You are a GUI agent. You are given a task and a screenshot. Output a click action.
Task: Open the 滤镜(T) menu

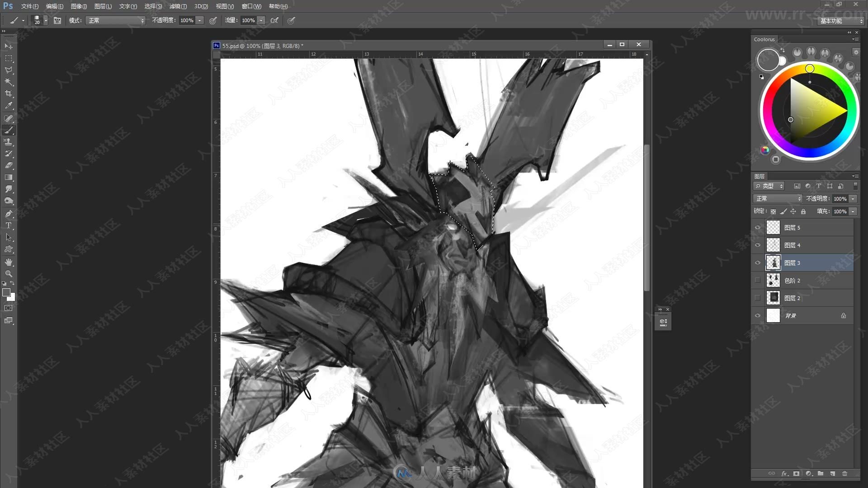click(x=178, y=6)
